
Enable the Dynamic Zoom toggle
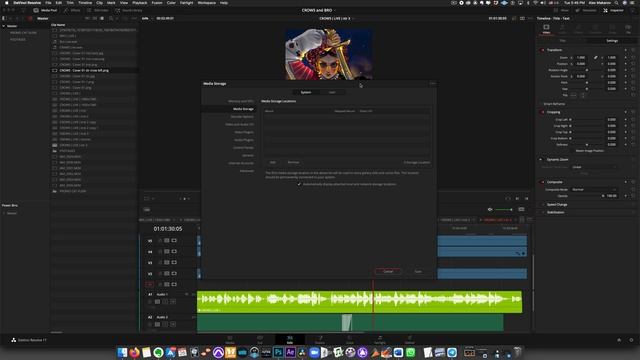click(542, 160)
